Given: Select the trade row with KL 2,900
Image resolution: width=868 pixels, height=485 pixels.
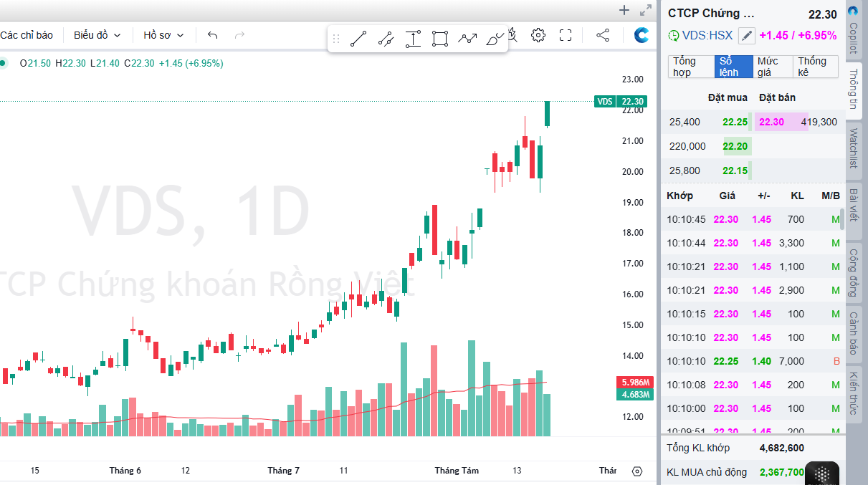Looking at the screenshot, I should click(753, 290).
